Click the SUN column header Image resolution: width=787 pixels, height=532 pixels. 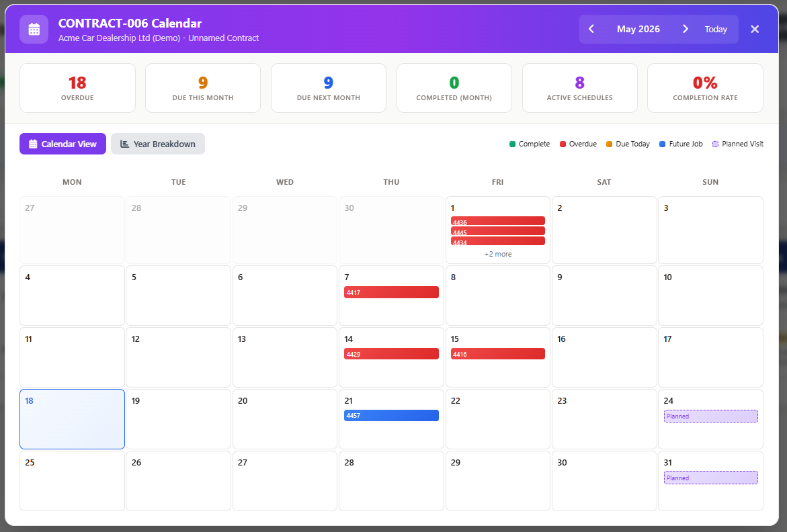(x=710, y=182)
